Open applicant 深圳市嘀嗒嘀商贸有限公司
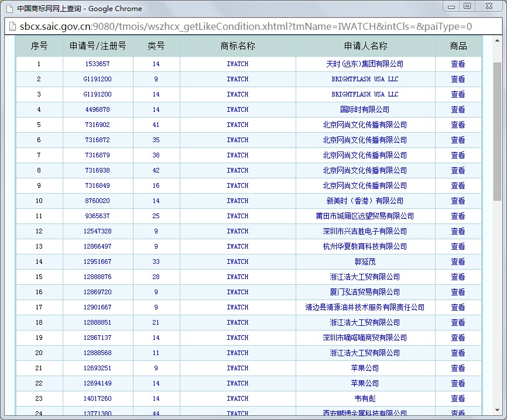 pyautogui.click(x=365, y=338)
